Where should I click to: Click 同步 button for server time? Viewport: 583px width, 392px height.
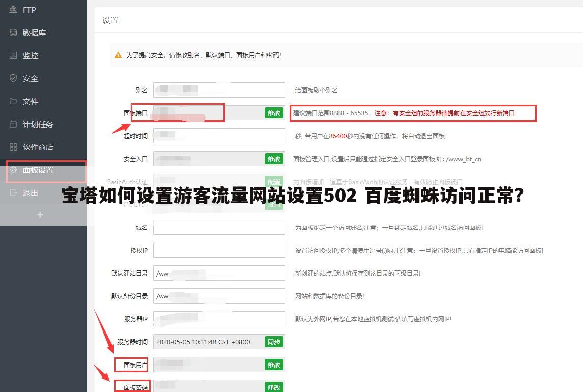coord(274,342)
